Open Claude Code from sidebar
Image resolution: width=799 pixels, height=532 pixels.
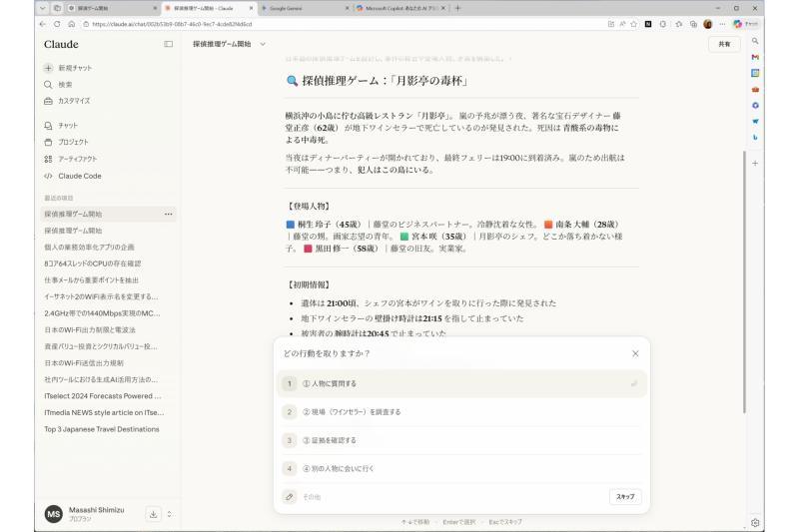[x=72, y=176]
